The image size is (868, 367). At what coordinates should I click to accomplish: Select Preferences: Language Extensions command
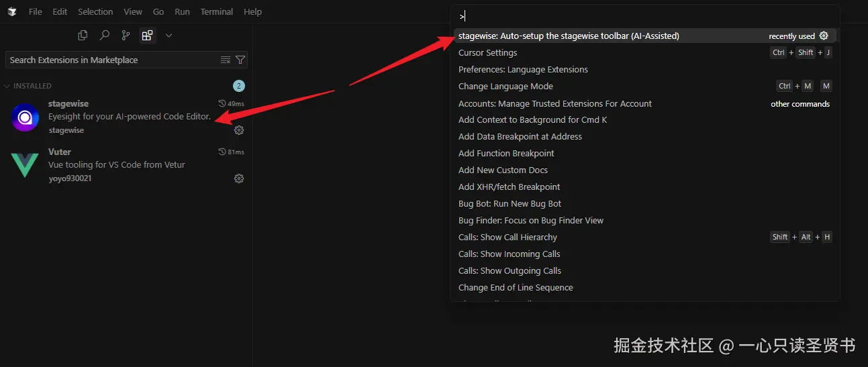coord(644,69)
